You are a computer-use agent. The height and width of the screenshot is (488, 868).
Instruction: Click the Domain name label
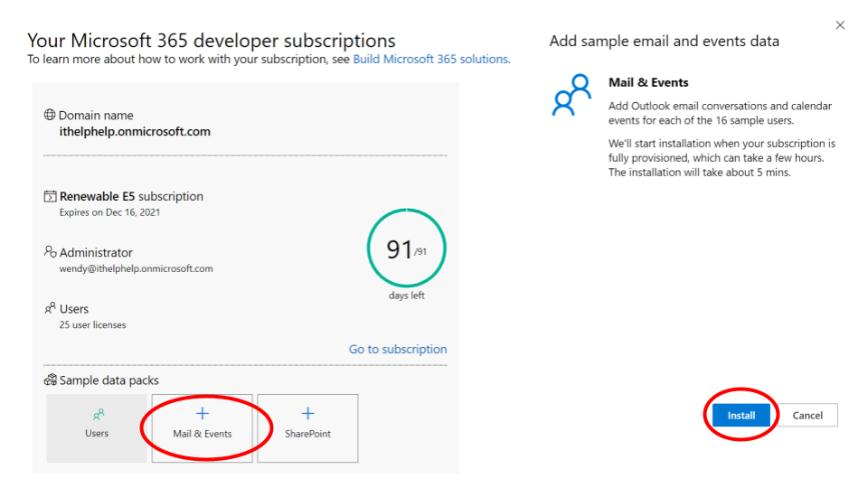(x=96, y=115)
